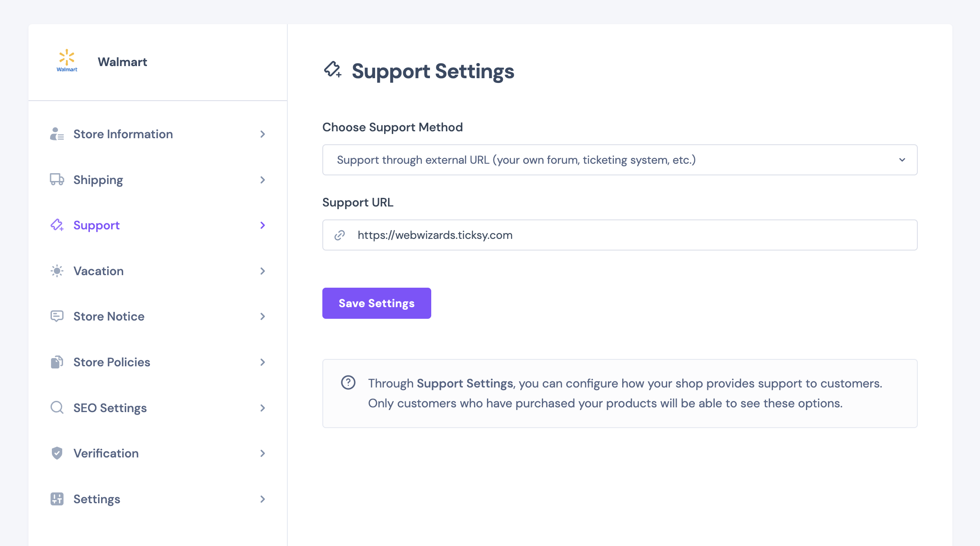This screenshot has width=980, height=546.
Task: Click the Walmart store logo
Action: [67, 61]
